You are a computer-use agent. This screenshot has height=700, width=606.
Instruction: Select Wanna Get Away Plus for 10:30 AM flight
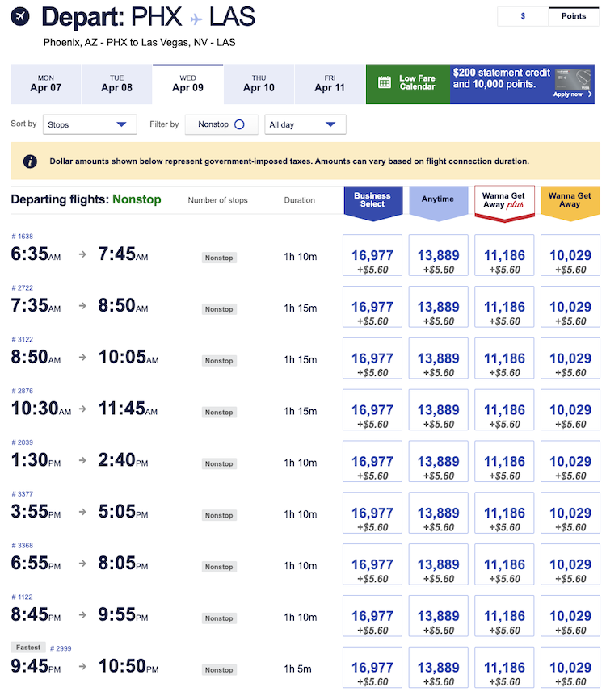pyautogui.click(x=504, y=416)
